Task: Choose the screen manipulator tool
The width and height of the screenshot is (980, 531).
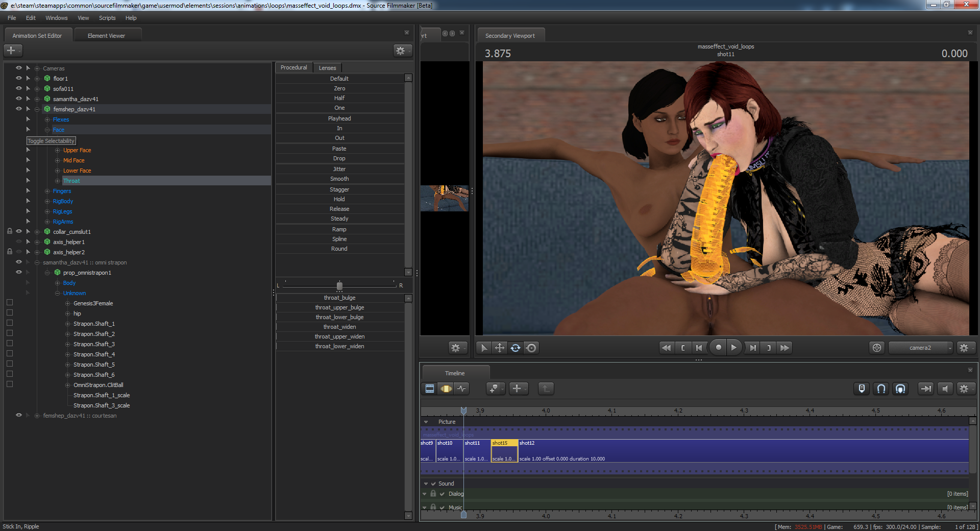Action: (x=531, y=348)
